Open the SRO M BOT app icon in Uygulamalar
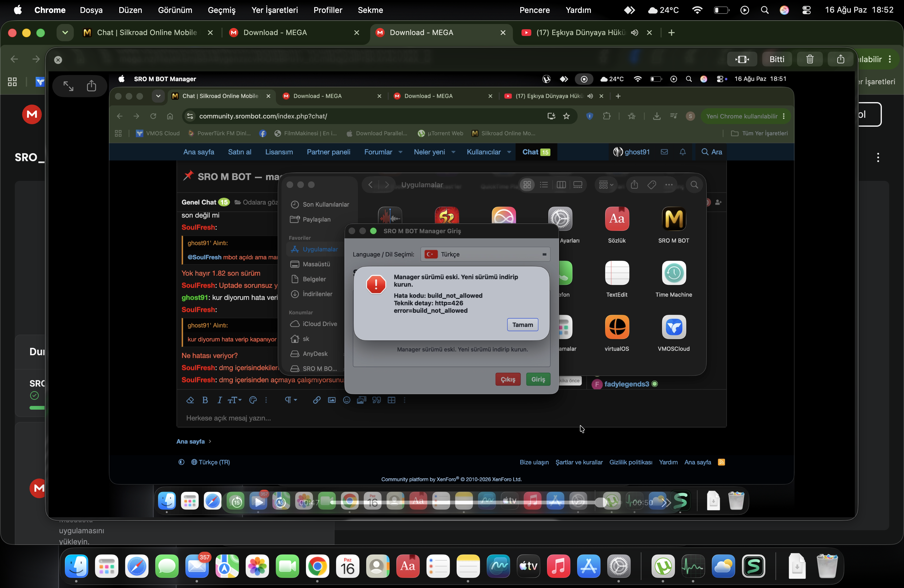Viewport: 904px width, 588px height. tap(673, 219)
